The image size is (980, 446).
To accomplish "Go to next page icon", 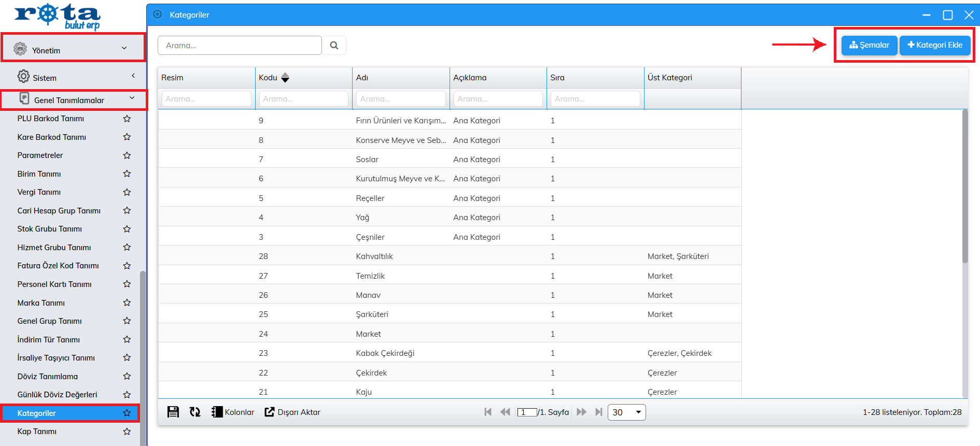I will [x=582, y=412].
